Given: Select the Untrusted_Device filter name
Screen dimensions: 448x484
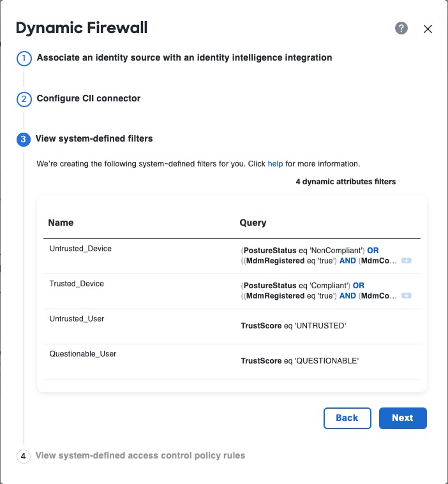Looking at the screenshot, I should coord(80,249).
